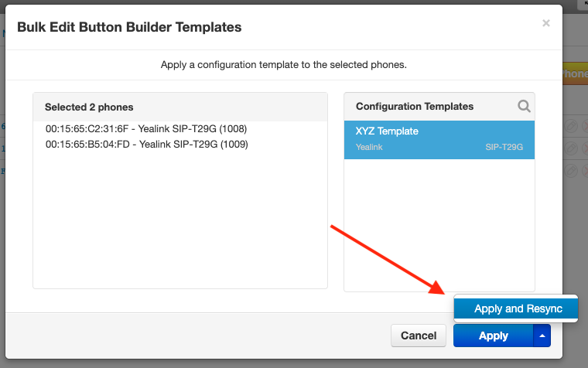Click the Bulk Edit Button Builder Templates title

point(129,27)
